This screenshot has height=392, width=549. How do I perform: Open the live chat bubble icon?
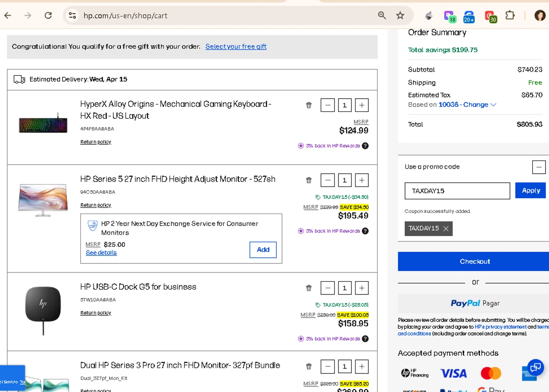click(535, 367)
